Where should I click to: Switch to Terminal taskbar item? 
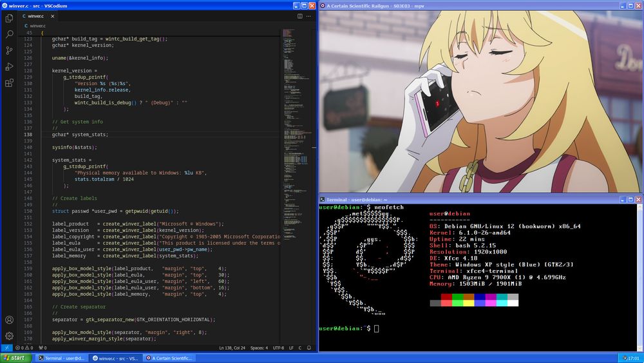pos(61,358)
